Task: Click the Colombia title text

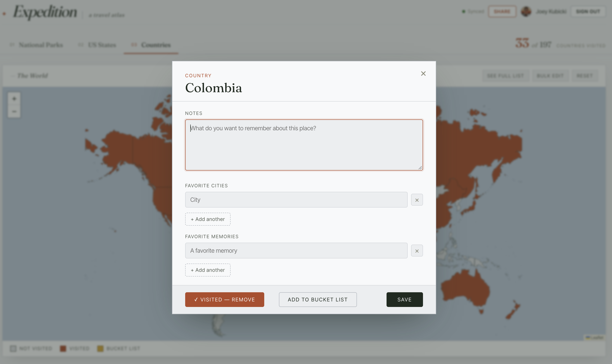Action: (x=214, y=88)
